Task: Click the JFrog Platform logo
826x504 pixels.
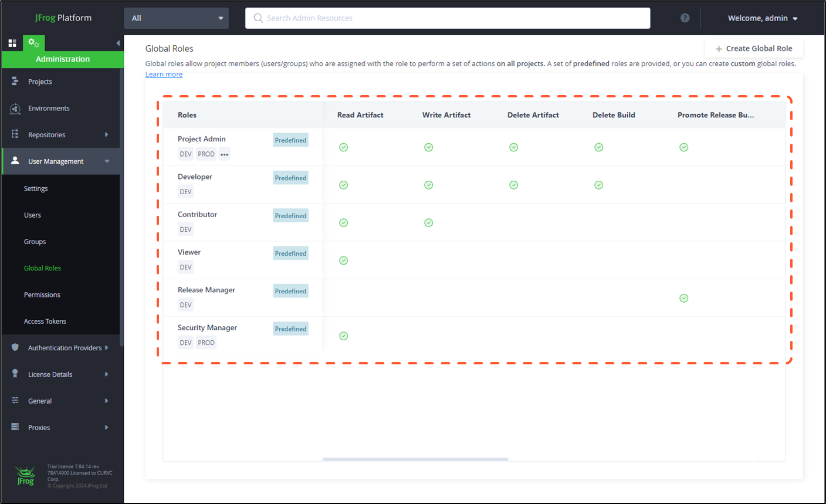Action: (x=63, y=18)
